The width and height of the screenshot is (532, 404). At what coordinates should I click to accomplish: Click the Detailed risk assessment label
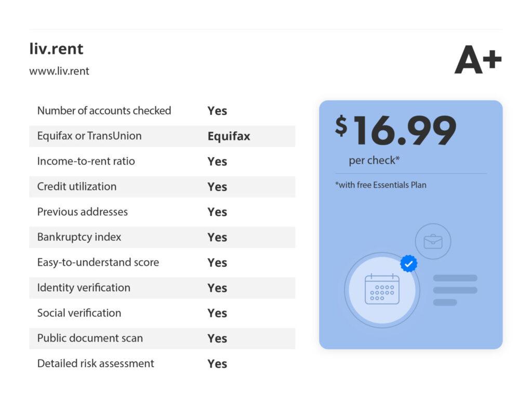[96, 363]
